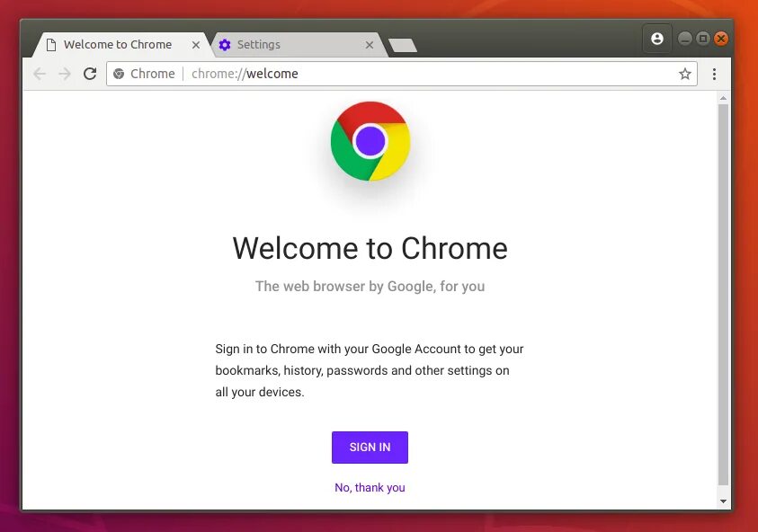Click the back navigation arrow
This screenshot has width=758, height=532.
(40, 74)
